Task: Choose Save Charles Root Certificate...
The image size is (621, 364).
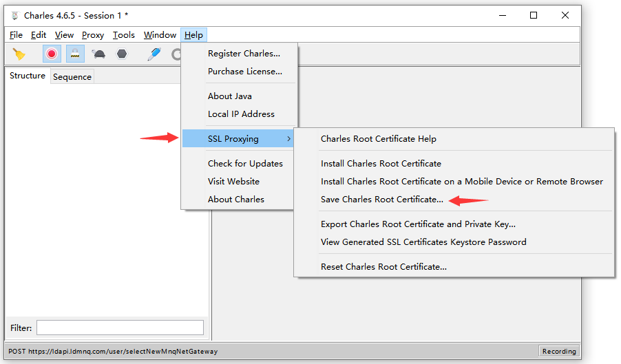Action: pos(382,200)
